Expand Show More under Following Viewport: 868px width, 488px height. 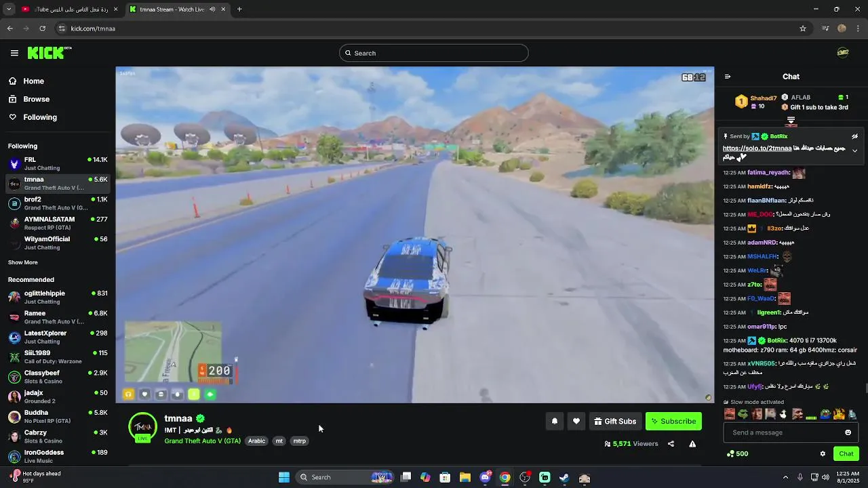coord(23,262)
